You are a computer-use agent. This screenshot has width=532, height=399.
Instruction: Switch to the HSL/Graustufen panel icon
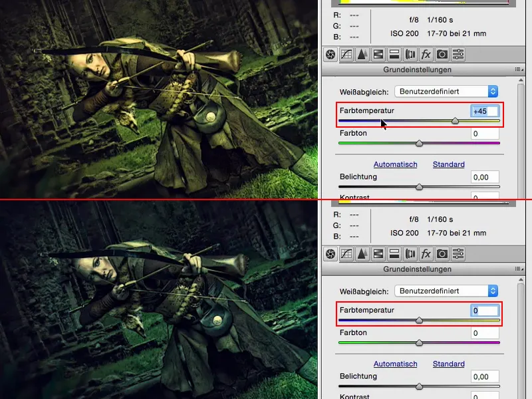(378, 55)
